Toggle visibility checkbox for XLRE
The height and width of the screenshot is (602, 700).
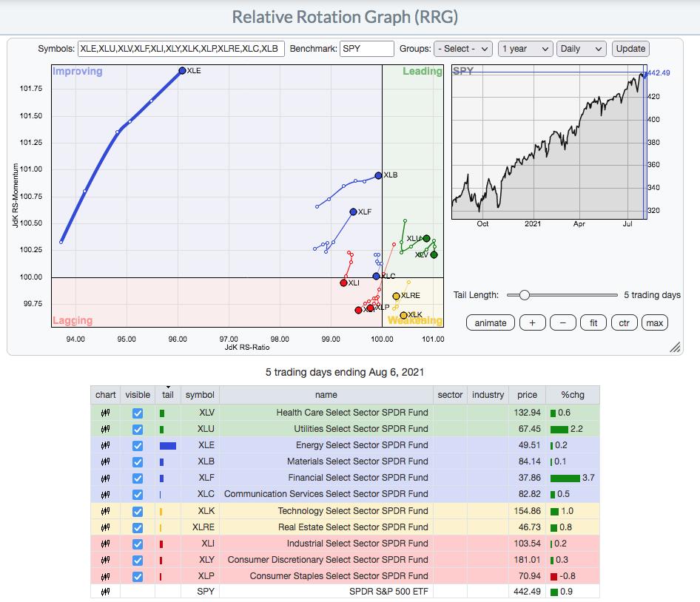coord(138,528)
